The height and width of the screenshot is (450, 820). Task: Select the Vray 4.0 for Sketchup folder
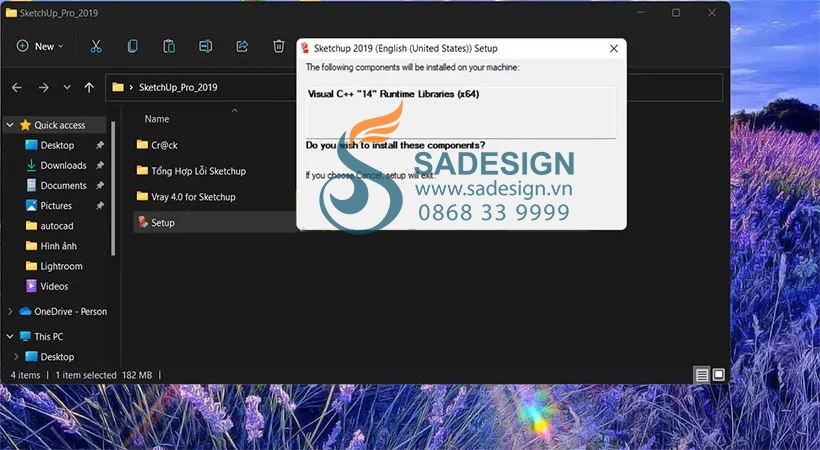pyautogui.click(x=193, y=197)
